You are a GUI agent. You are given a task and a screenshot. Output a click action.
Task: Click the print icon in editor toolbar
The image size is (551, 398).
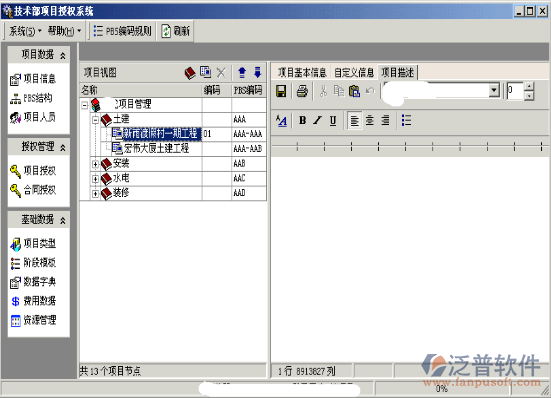click(302, 91)
